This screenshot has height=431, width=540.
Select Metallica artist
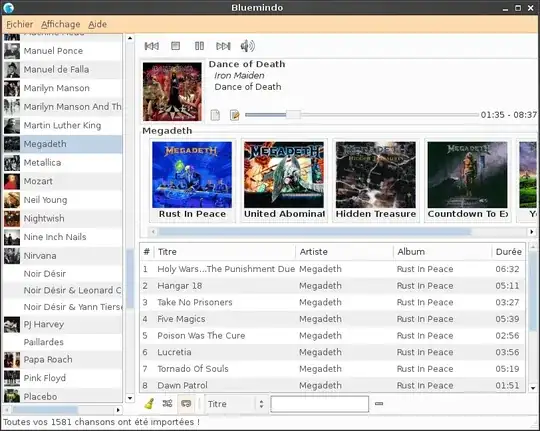[63, 163]
